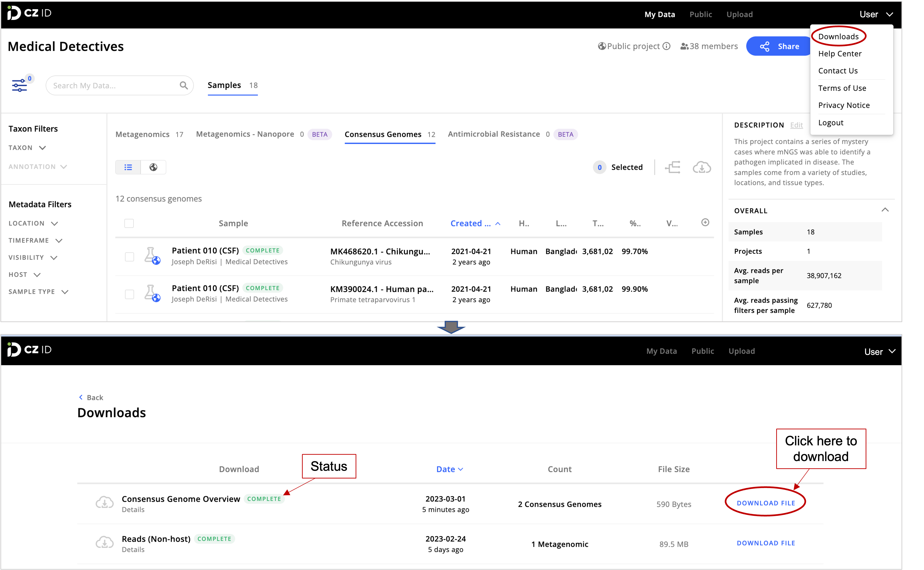Collapse the Overall section chevron
Image resolution: width=924 pixels, height=570 pixels.
click(x=885, y=210)
